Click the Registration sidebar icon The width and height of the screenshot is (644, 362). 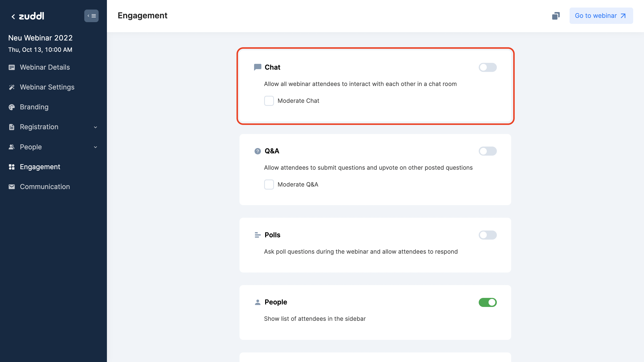12,127
